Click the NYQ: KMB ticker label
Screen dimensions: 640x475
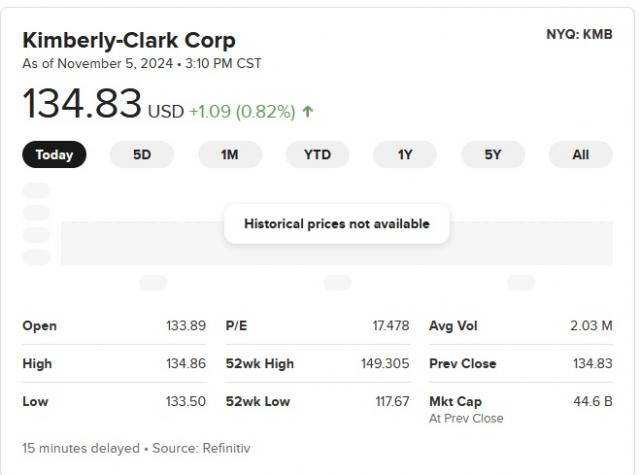[x=579, y=34]
